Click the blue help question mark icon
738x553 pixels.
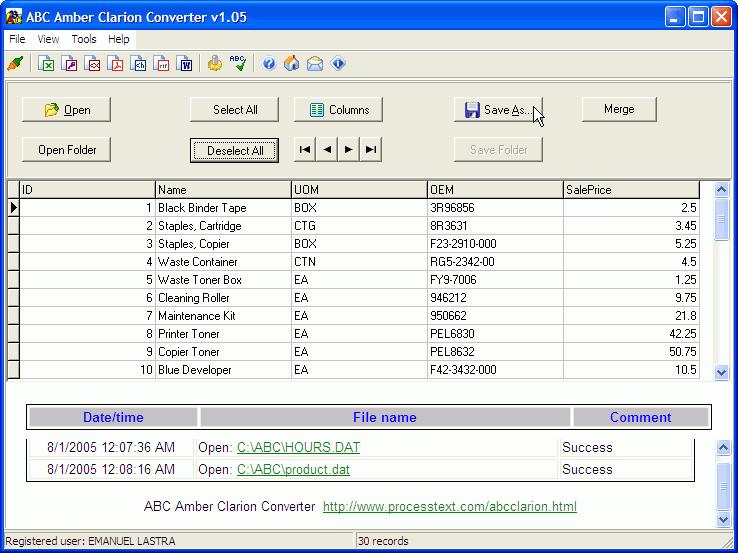tap(269, 64)
